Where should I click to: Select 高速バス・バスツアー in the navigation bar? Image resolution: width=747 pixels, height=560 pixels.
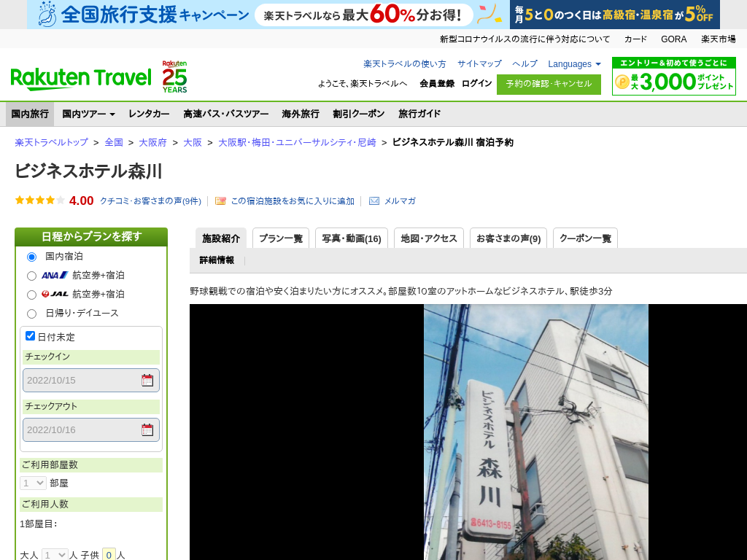(x=226, y=114)
